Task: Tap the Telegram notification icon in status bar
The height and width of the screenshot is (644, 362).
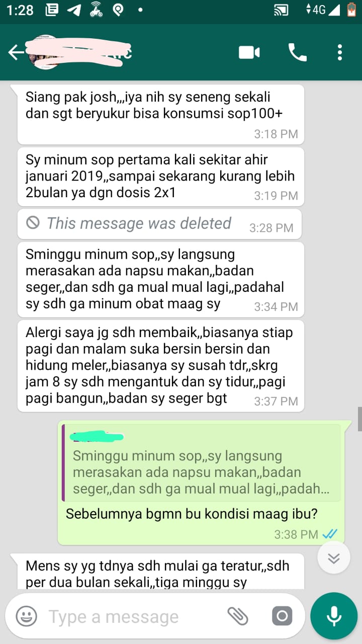Action: click(73, 10)
